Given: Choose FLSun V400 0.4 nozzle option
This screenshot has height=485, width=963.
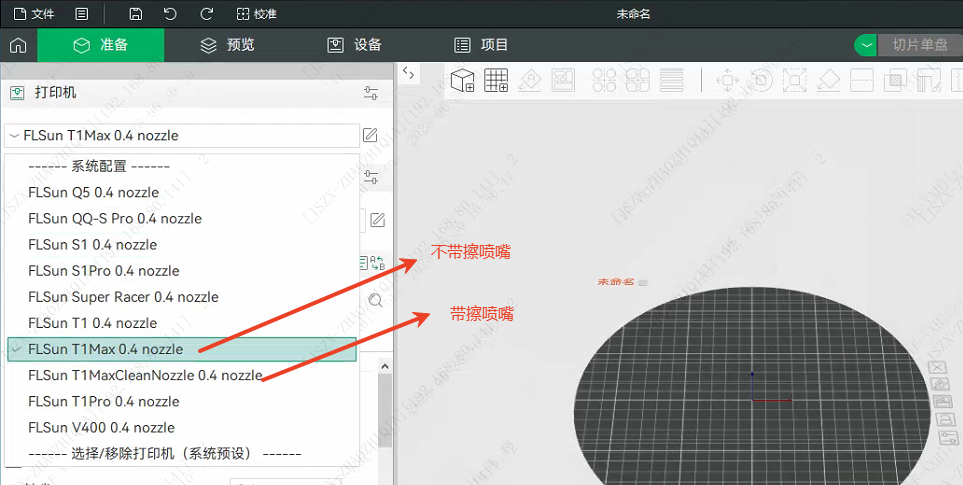Looking at the screenshot, I should coord(101,427).
